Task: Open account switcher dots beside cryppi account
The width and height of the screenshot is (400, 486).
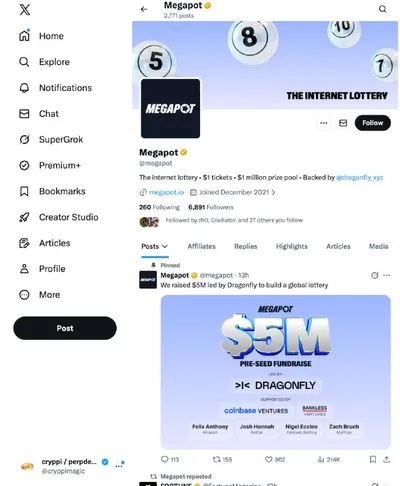Action: [119, 466]
